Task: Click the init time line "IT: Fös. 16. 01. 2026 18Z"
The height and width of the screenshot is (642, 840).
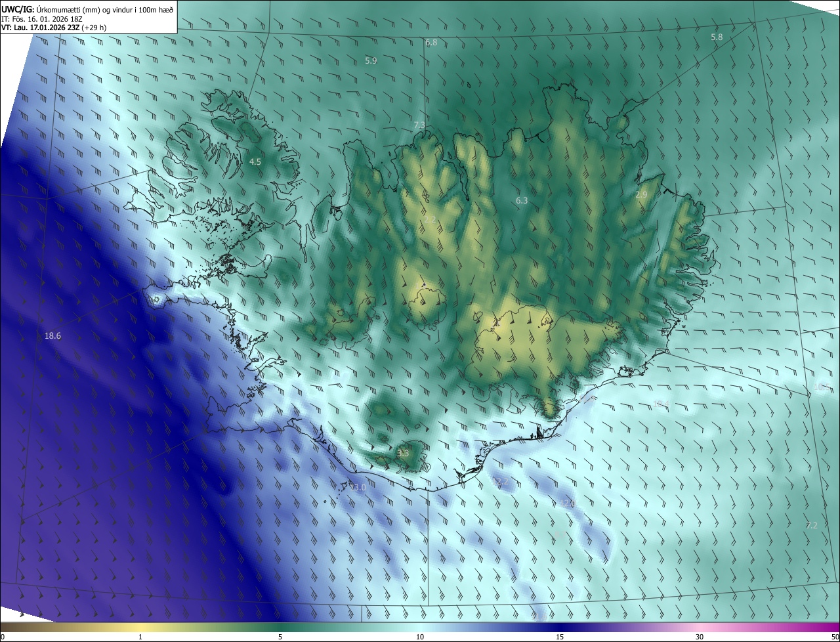Action: pyautogui.click(x=41, y=18)
